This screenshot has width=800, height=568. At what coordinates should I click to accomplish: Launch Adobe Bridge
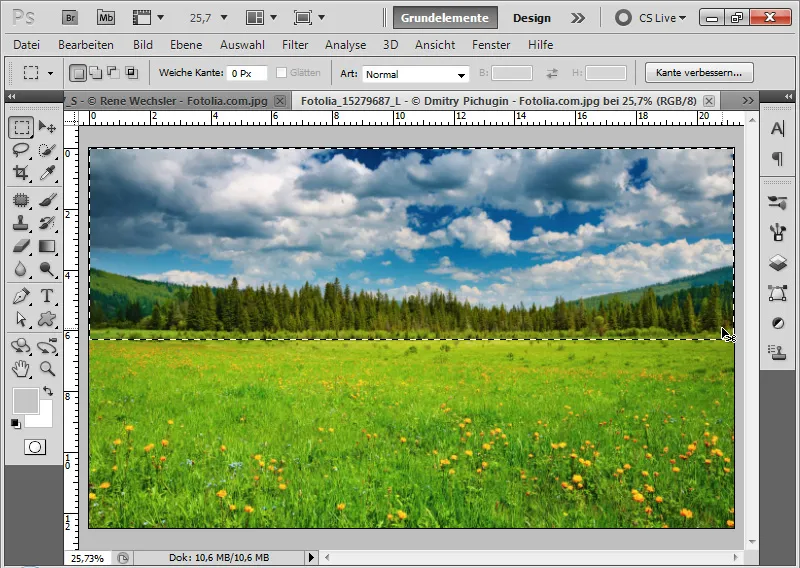(70, 18)
